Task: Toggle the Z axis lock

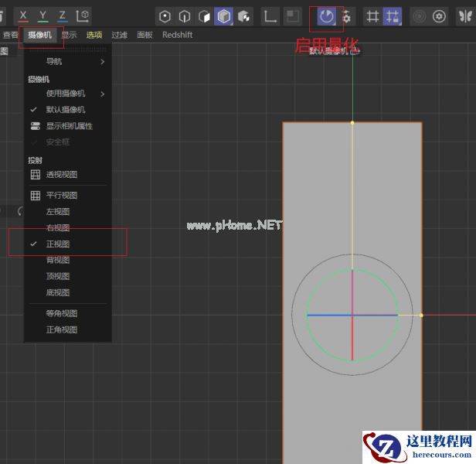Action: (x=63, y=15)
